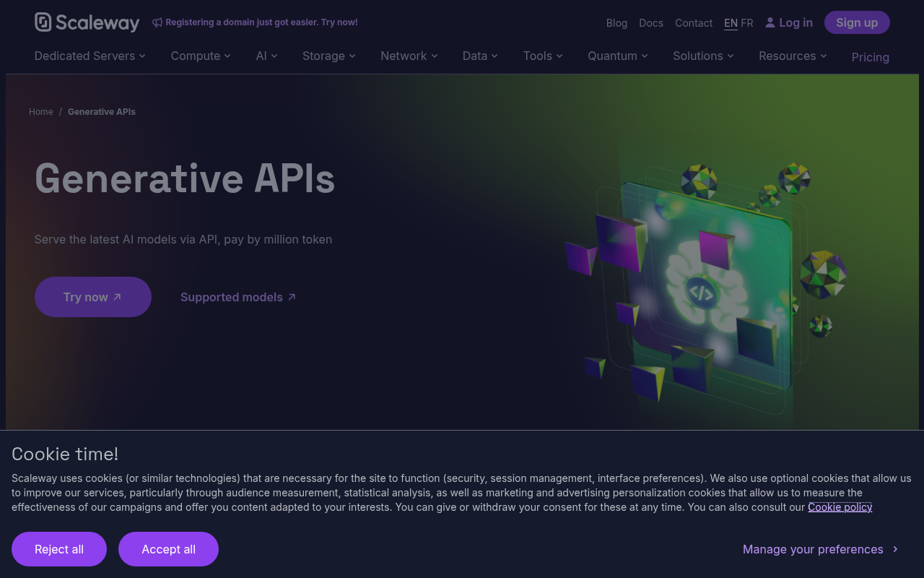The height and width of the screenshot is (578, 924).
Task: Click the chevron beside Manage your preferences
Action: click(895, 549)
